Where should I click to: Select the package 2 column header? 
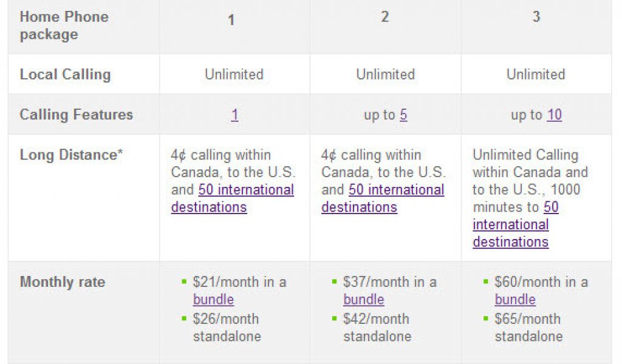384,17
